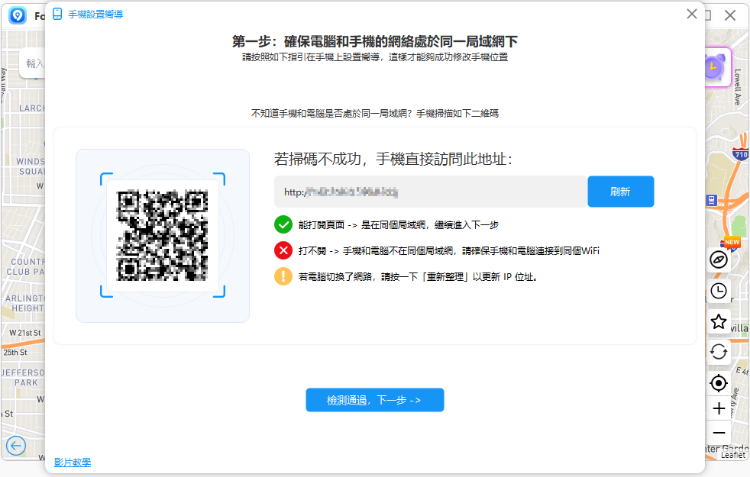Open favorites star icon
This screenshot has width=750, height=477.
coord(718,322)
